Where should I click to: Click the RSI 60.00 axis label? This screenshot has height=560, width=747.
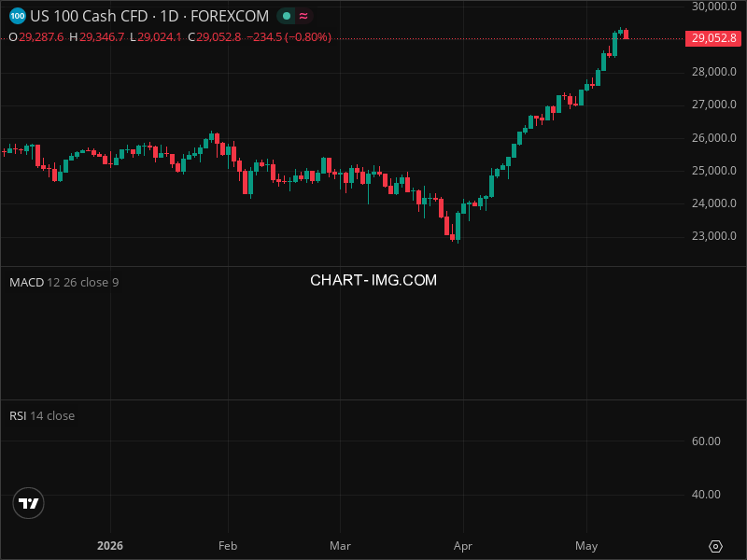[x=706, y=441]
